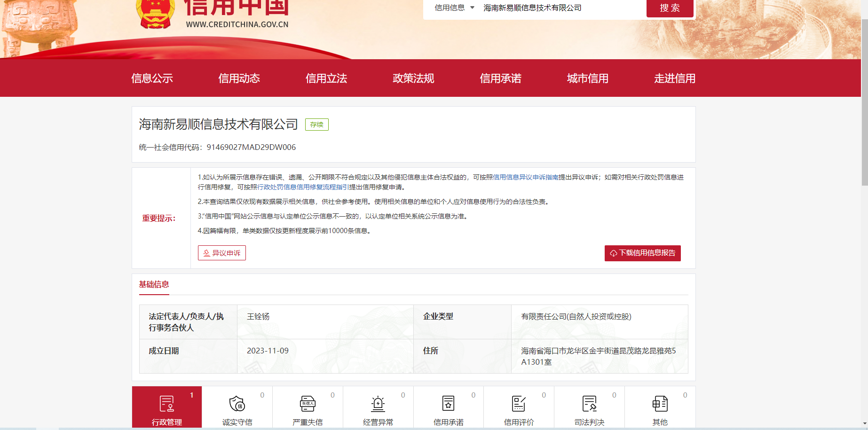
Task: Open the 政策法规 navigation item
Action: click(413, 78)
